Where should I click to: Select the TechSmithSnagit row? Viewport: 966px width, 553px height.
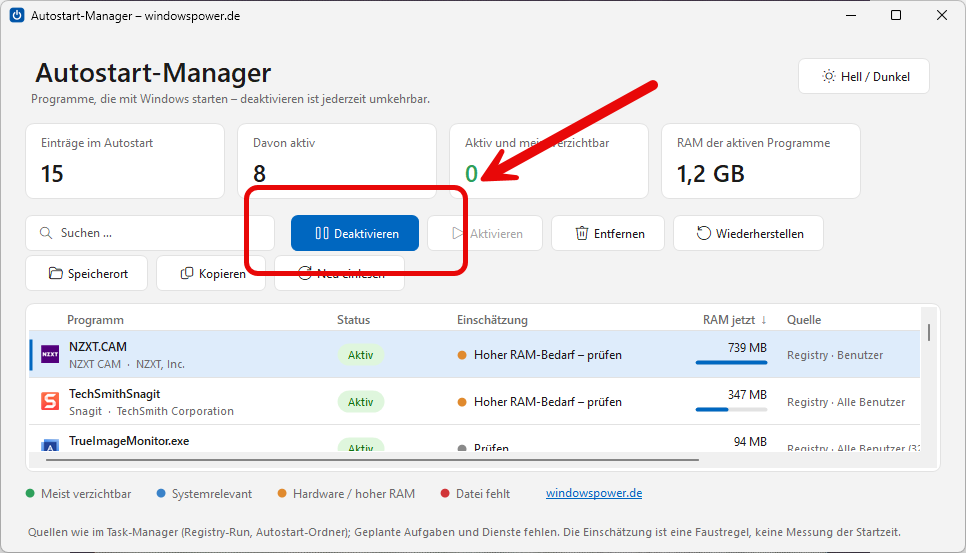click(x=474, y=402)
